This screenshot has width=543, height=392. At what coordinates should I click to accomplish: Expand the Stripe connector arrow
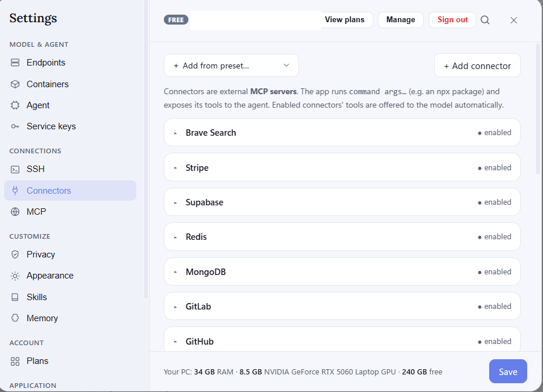[x=176, y=168]
